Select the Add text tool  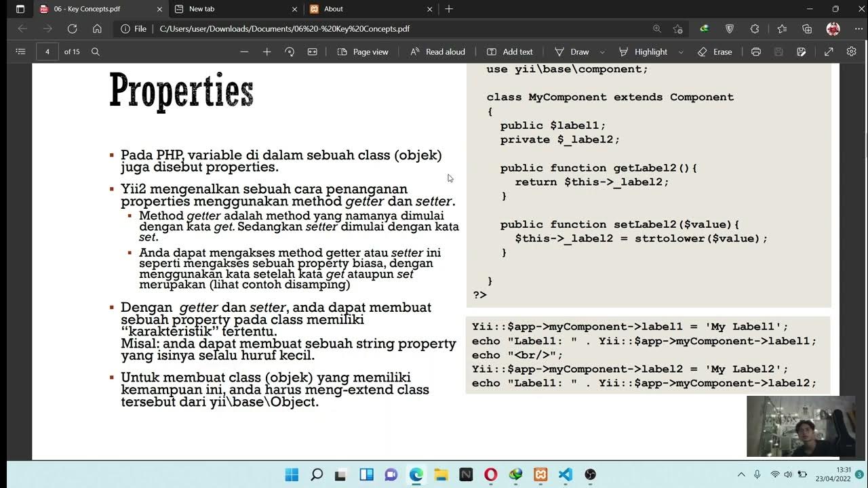(x=509, y=52)
